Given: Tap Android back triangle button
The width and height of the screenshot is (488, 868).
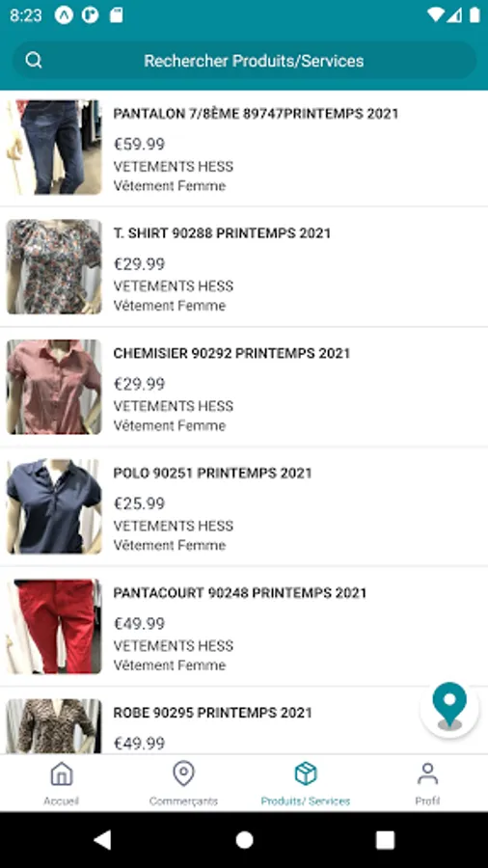Looking at the screenshot, I should pos(102,840).
